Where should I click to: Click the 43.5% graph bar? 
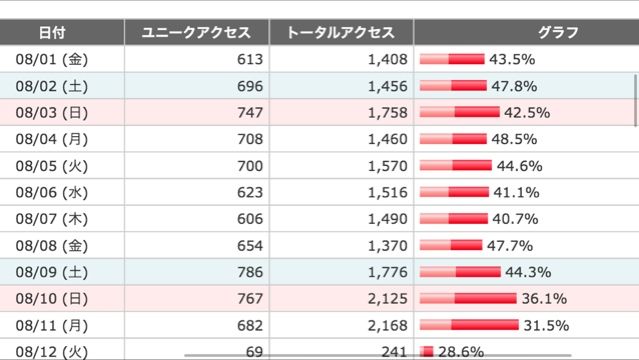coord(452,59)
